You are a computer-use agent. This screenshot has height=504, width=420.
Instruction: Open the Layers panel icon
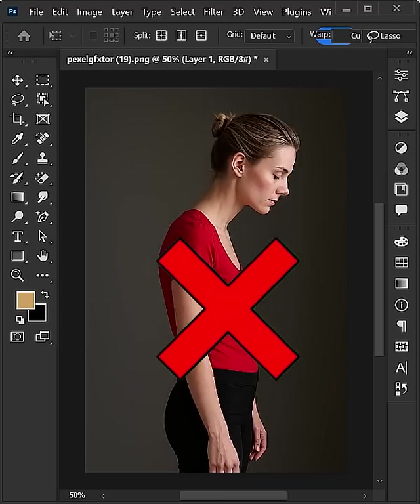coord(401,117)
